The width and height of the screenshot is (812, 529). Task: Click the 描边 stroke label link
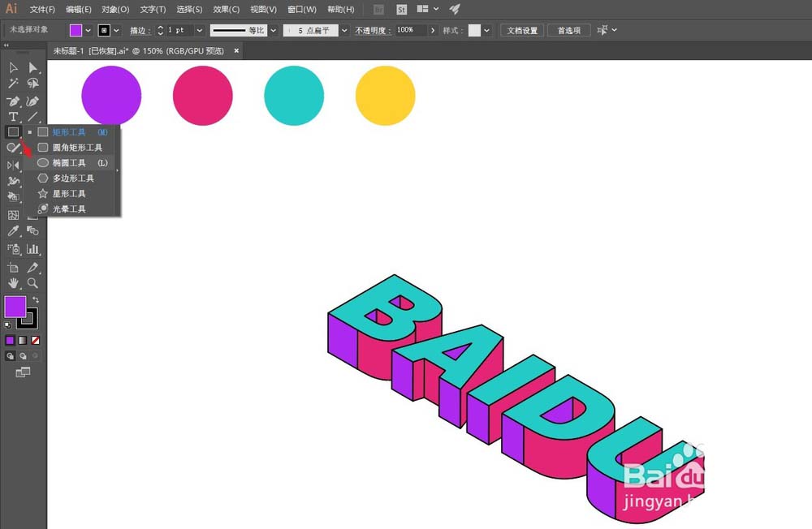(140, 31)
